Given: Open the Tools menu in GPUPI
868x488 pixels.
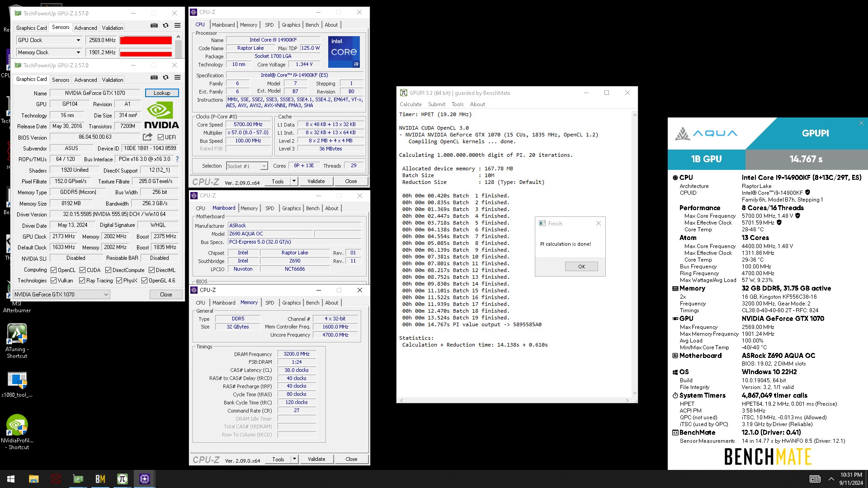Looking at the screenshot, I should tap(458, 104).
